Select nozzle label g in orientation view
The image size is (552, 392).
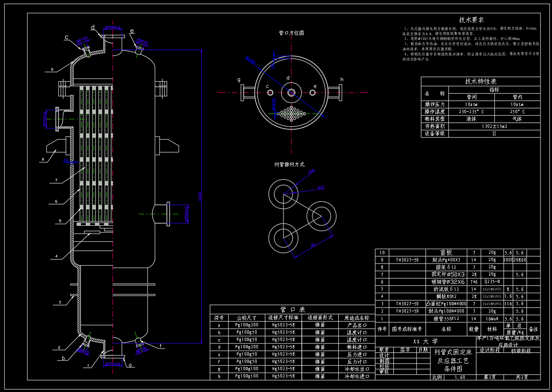pyautogui.click(x=239, y=80)
